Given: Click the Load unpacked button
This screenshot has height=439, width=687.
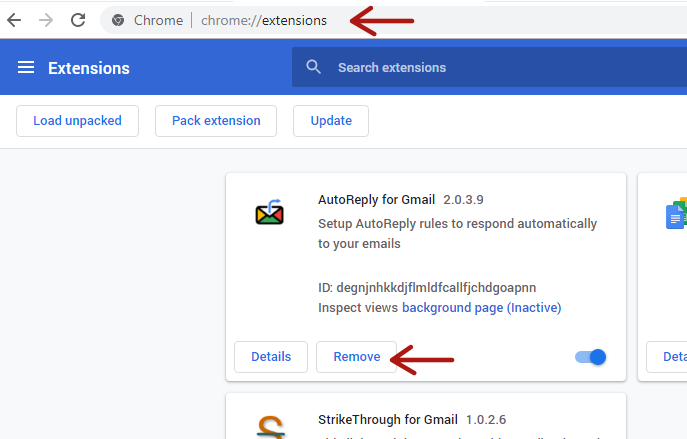Looking at the screenshot, I should click(x=78, y=121).
